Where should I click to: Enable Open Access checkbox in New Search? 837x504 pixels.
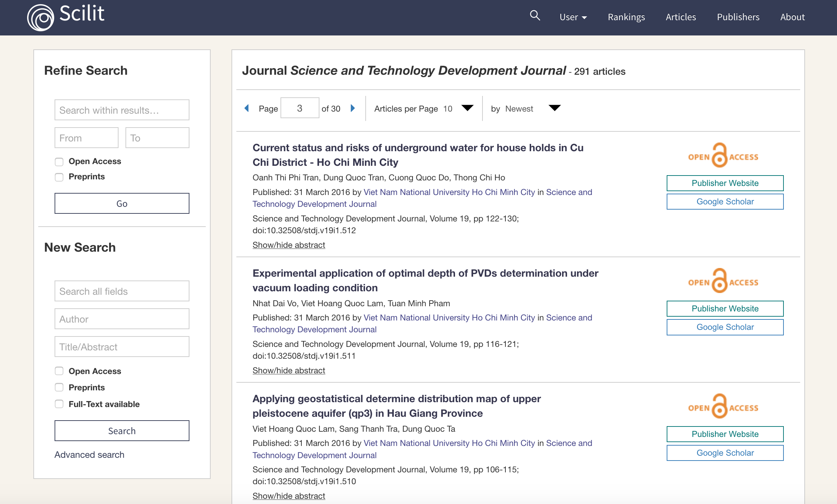(x=59, y=371)
